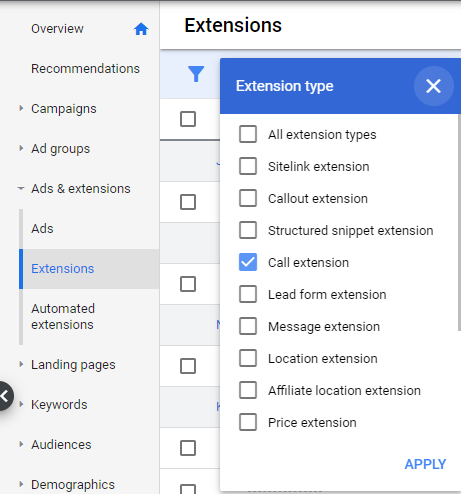Viewport: 461px width, 494px height.
Task: Open the Recommendations page
Action: (x=85, y=69)
